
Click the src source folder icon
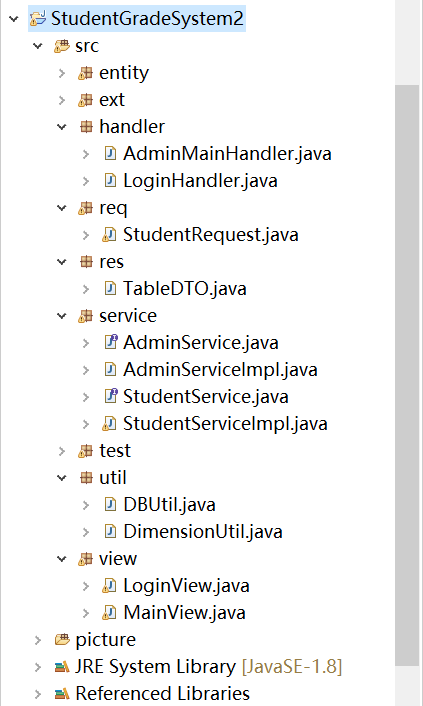62,46
